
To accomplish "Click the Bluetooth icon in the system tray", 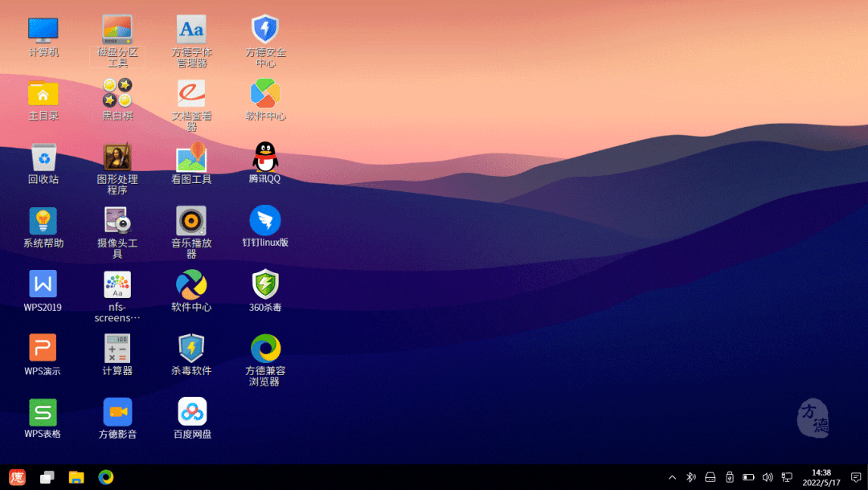I will click(690, 477).
